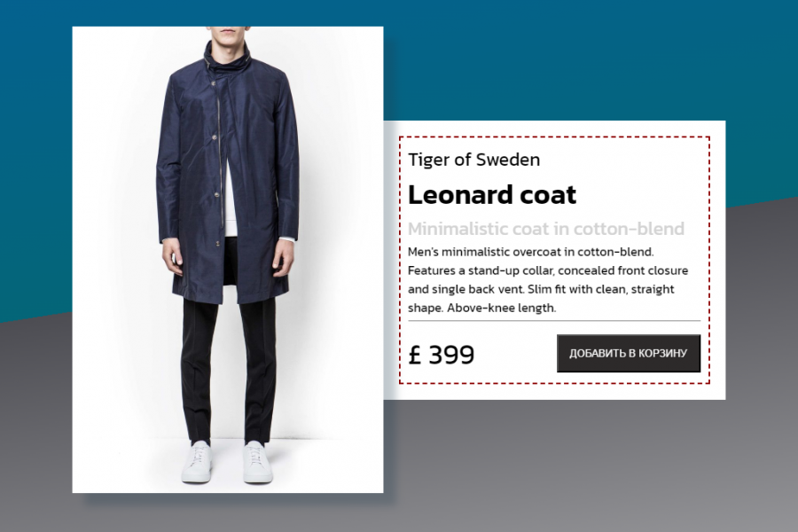Click the grey Minimalistic coat in cotton-blend subtitle
The height and width of the screenshot is (532, 798).
[545, 229]
